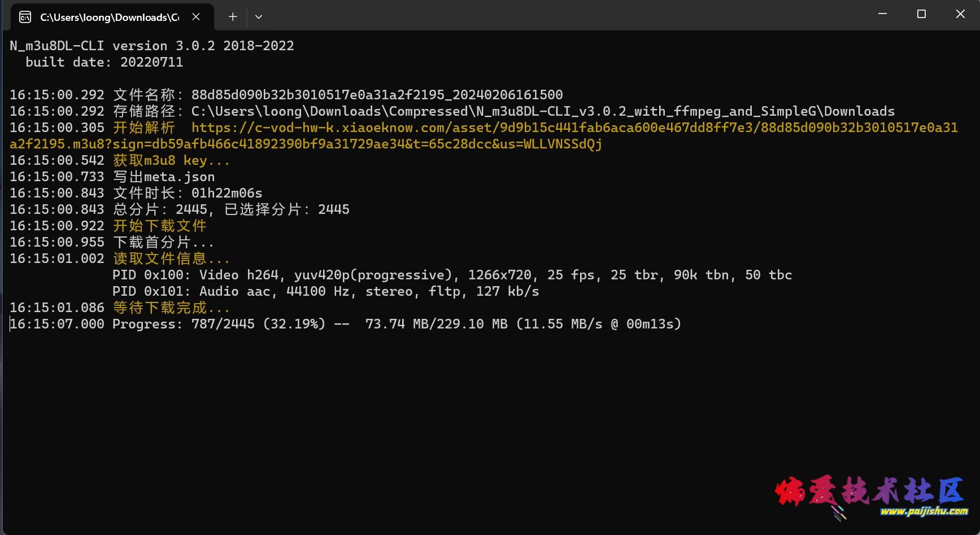
Task: Select the C:\Users\loong\Downloads tab title
Action: click(x=110, y=17)
